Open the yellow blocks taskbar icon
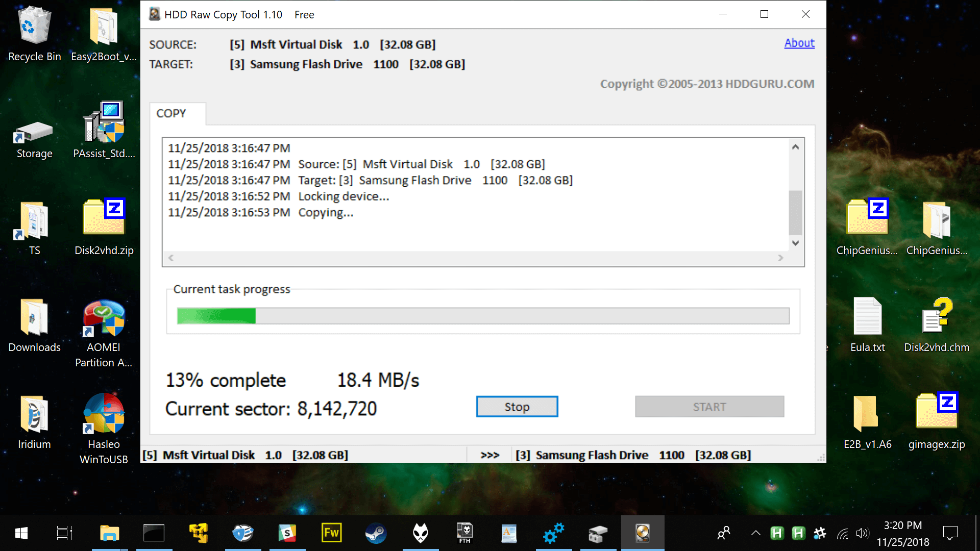 (x=198, y=533)
